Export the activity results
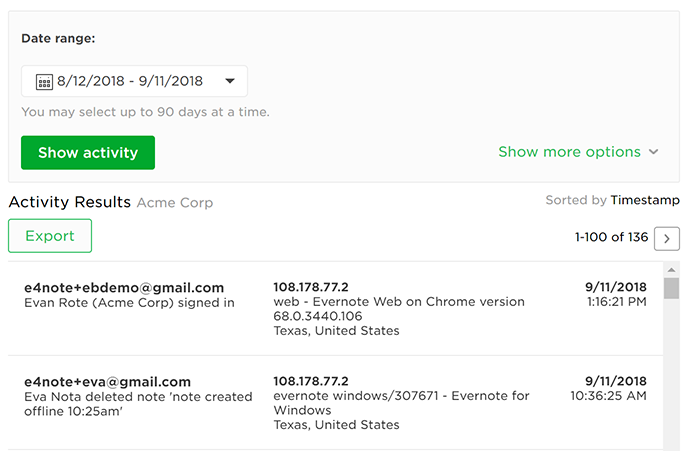 point(50,236)
